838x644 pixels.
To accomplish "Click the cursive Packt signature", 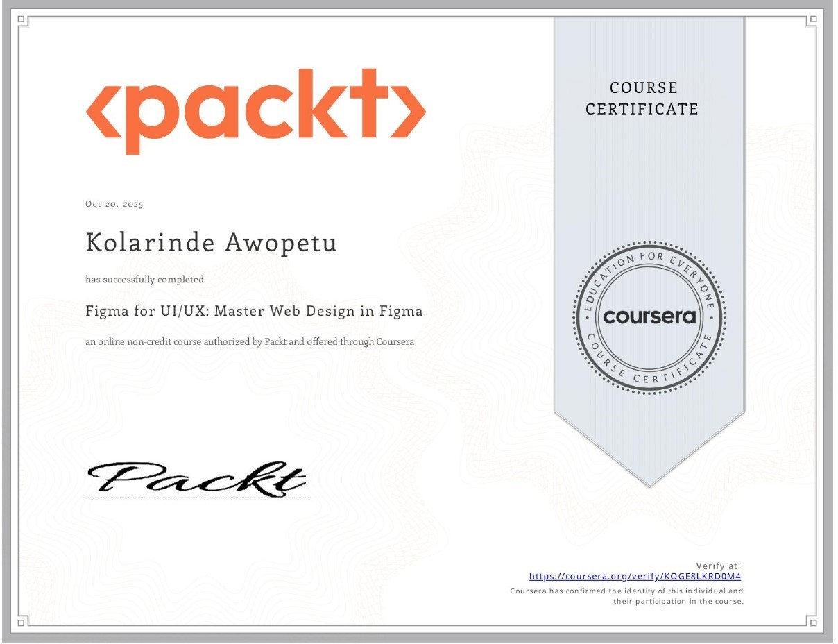I will (196, 479).
